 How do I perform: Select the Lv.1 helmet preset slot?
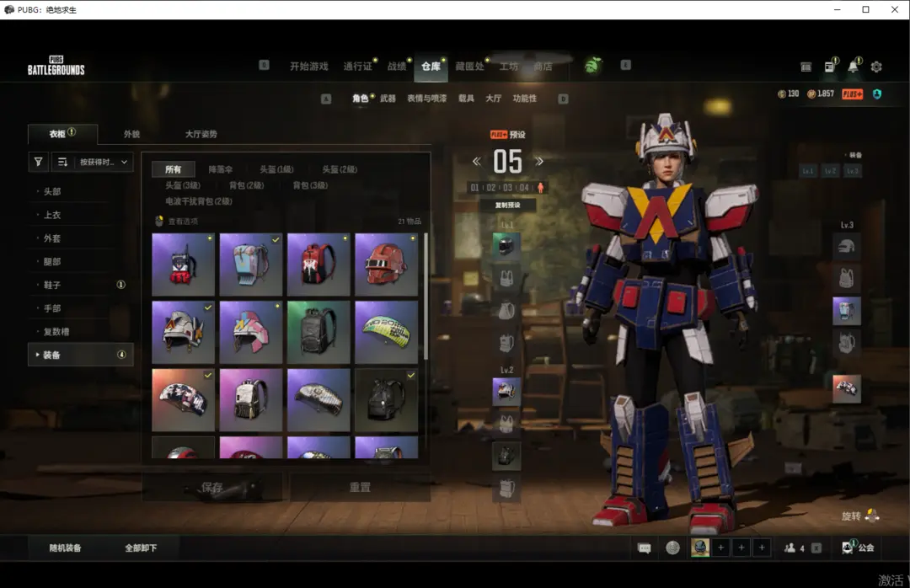[x=506, y=246]
